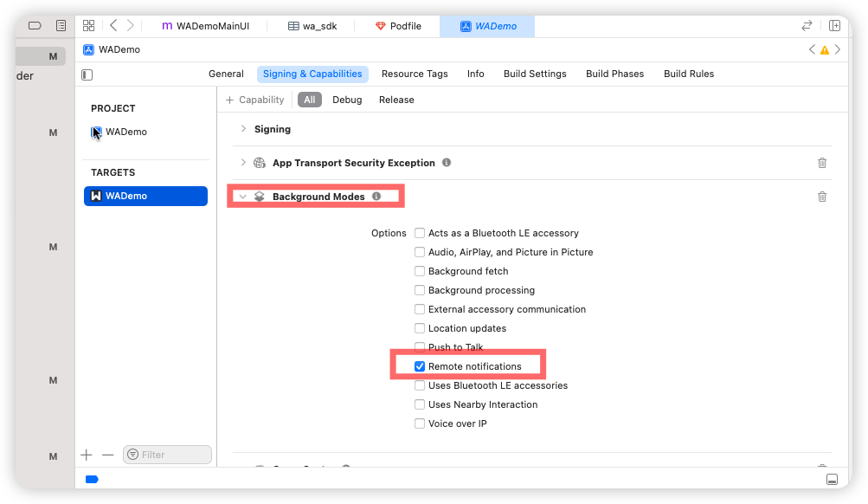Open the Build Phases tab
Image resolution: width=868 pixels, height=504 pixels.
615,74
